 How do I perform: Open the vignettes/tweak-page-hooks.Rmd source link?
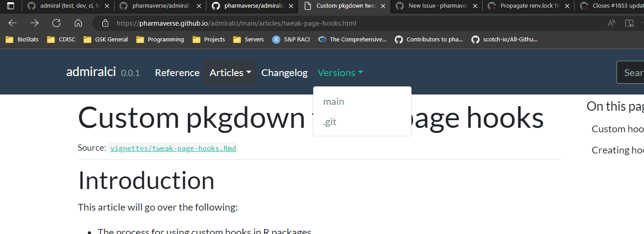pos(173,148)
